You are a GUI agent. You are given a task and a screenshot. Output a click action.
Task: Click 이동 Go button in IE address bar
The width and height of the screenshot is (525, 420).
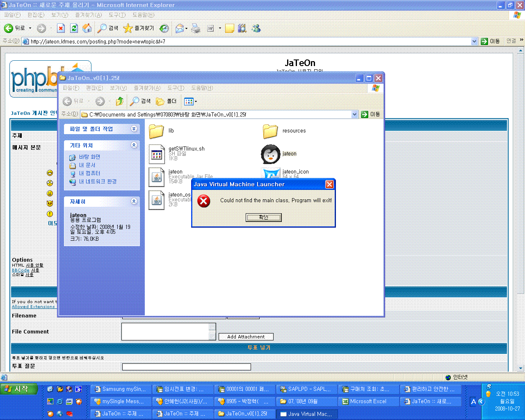pyautogui.click(x=491, y=41)
